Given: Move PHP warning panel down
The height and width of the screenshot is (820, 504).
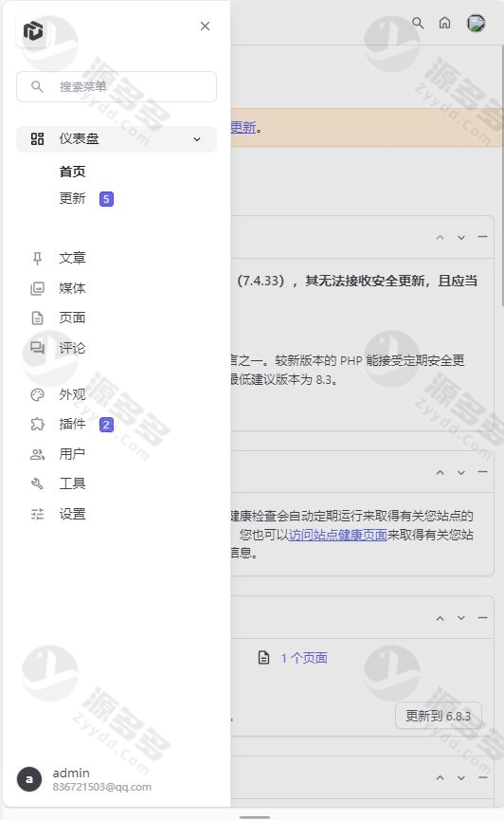Looking at the screenshot, I should pyautogui.click(x=461, y=237).
